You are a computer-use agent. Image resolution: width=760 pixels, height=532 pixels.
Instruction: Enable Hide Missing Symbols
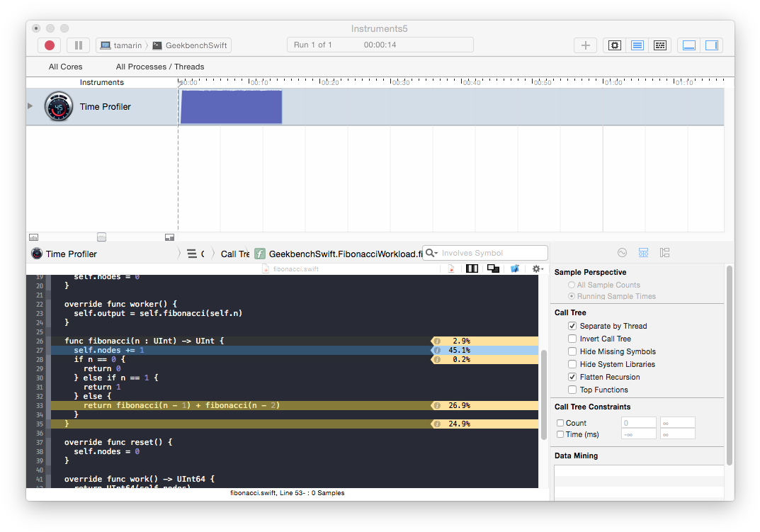[572, 351]
